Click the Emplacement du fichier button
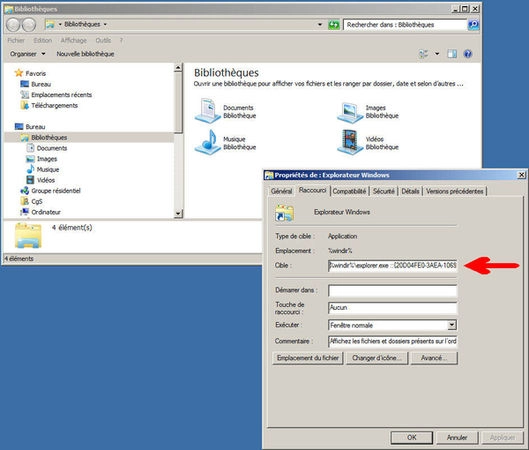This screenshot has height=450, width=529. (x=308, y=358)
